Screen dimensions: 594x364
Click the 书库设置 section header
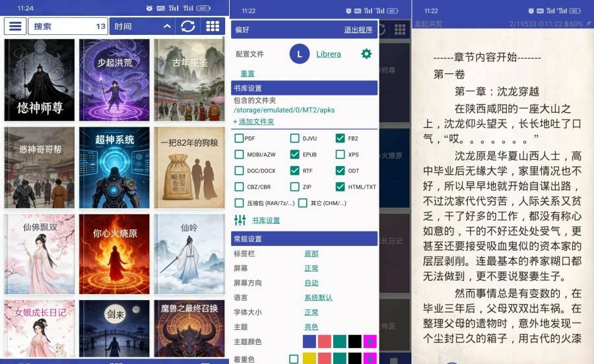tap(304, 88)
